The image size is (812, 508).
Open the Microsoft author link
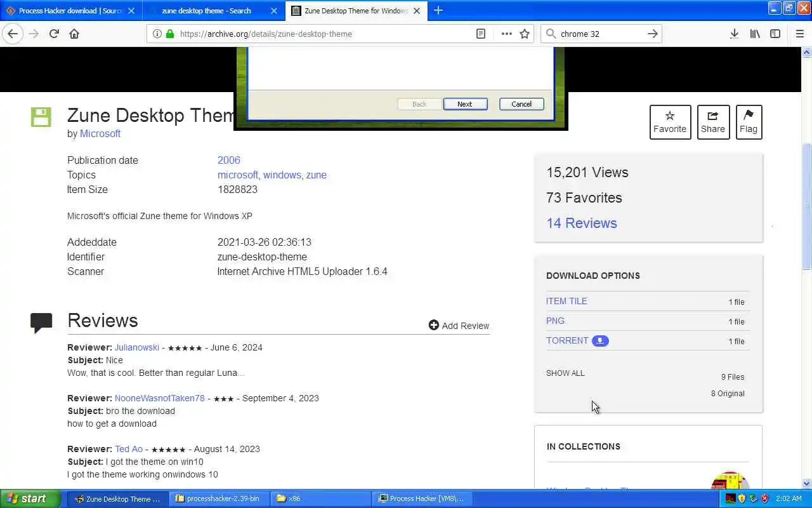coord(100,133)
